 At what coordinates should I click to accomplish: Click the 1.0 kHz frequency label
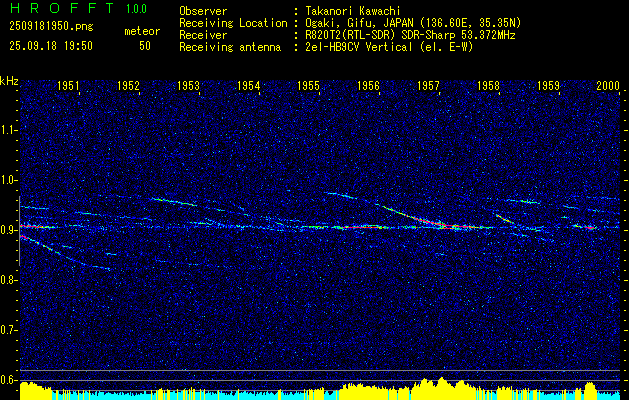point(8,180)
